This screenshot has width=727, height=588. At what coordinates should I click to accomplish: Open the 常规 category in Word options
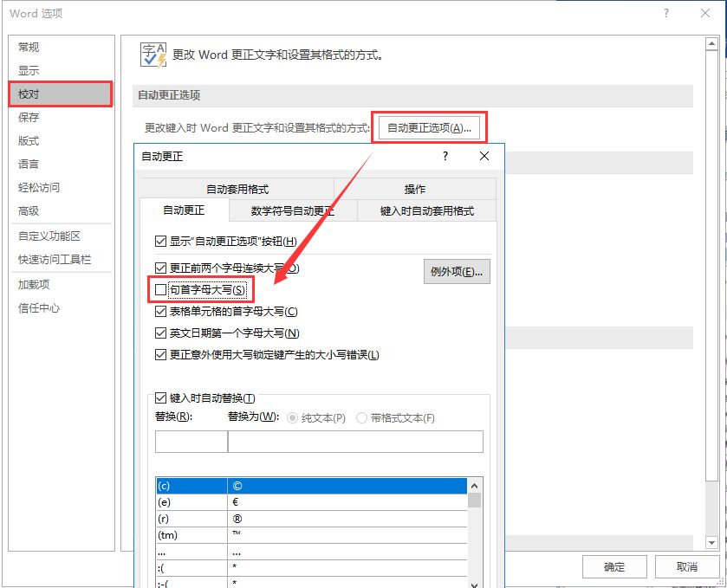click(29, 48)
